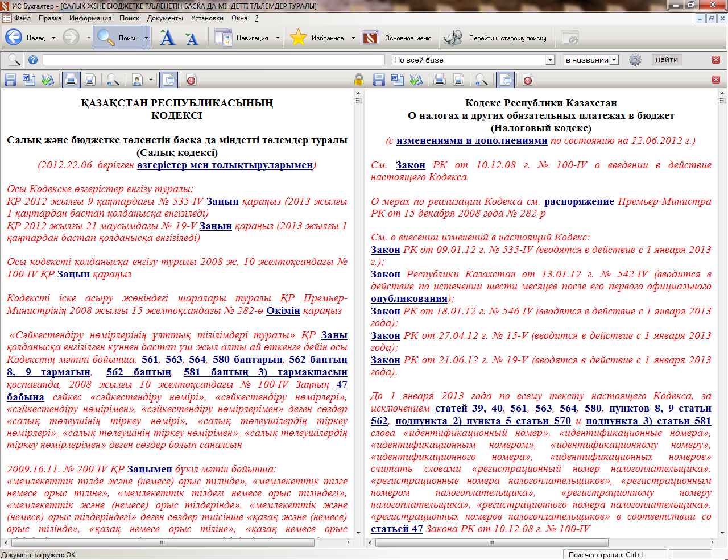Click the grey forward navigation arrow

[x=71, y=38]
